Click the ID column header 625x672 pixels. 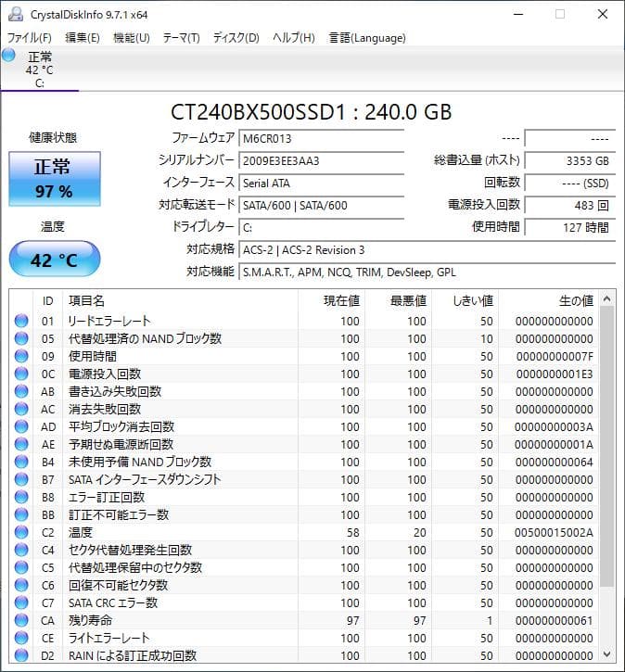coord(47,301)
